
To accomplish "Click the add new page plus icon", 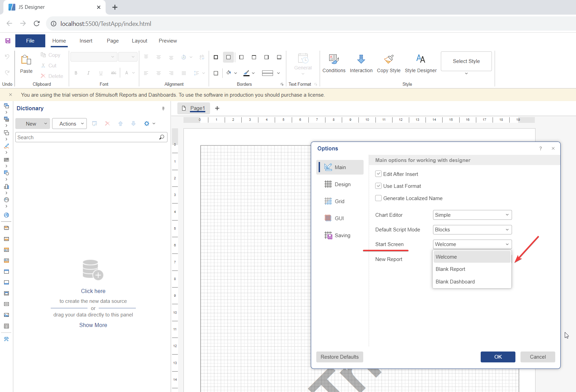I will click(x=217, y=108).
